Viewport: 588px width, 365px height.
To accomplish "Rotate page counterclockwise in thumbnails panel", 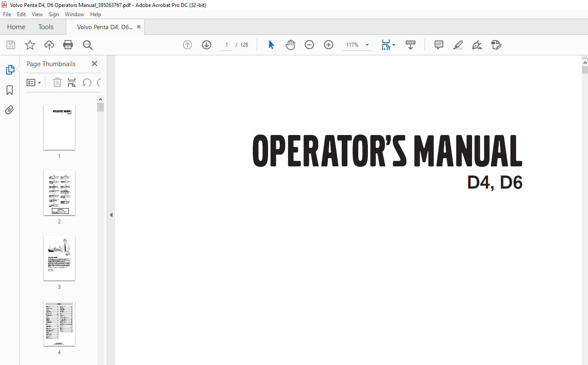I will [x=87, y=82].
